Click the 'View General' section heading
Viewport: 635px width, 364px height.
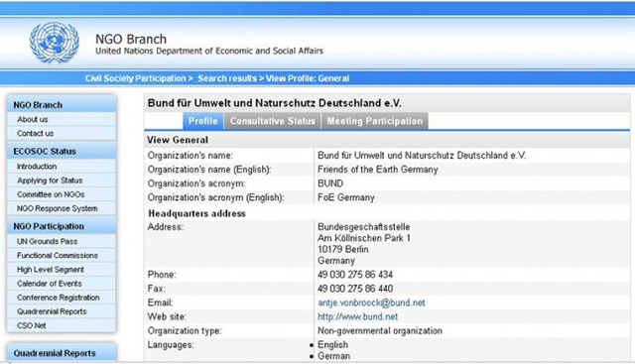coord(178,140)
